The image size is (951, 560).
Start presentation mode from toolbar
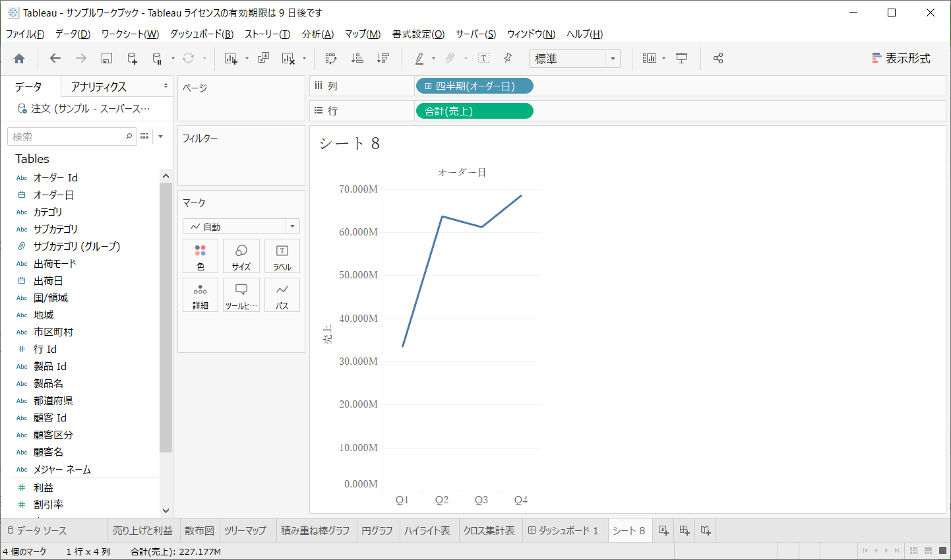[x=682, y=59]
